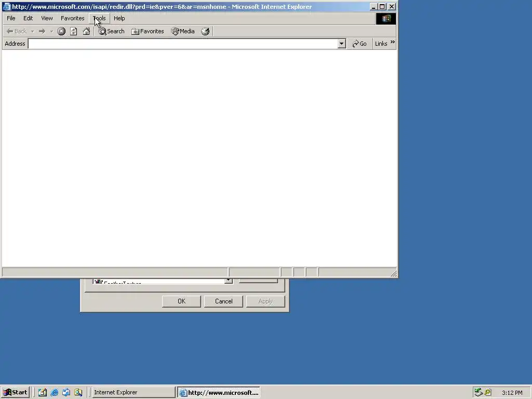The image size is (532, 399).
Task: Click Cancel in the background dialog
Action: point(223,301)
